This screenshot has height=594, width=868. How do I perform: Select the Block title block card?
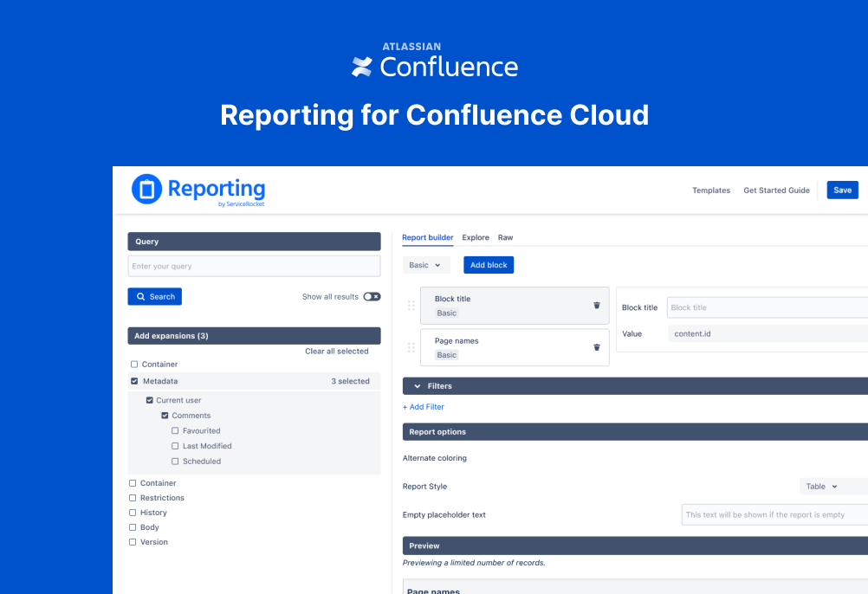tap(515, 306)
